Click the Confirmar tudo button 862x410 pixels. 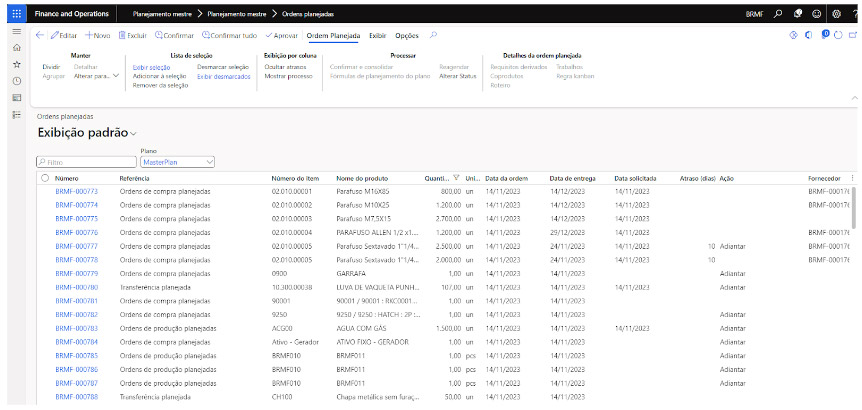coord(230,35)
